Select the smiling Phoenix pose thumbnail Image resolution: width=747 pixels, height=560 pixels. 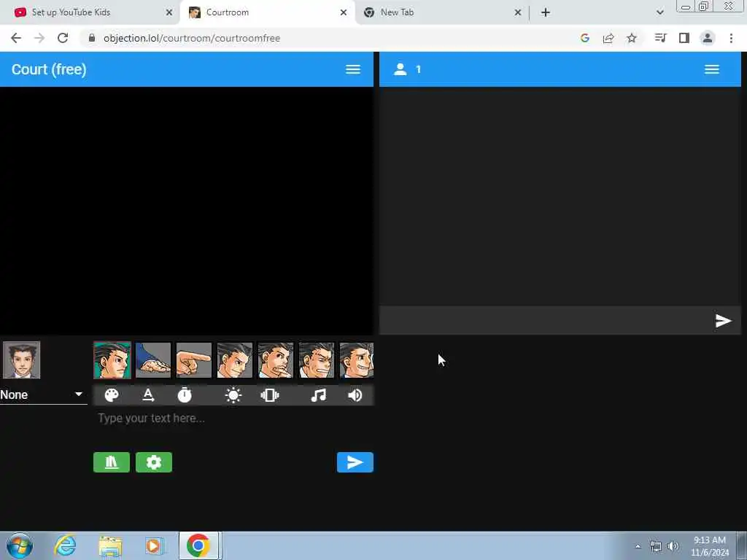[356, 360]
